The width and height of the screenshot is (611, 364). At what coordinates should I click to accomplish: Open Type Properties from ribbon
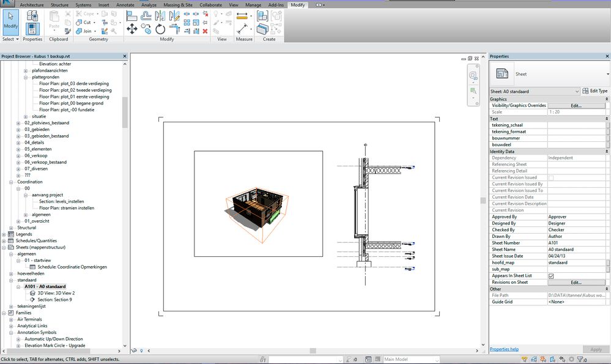(x=32, y=16)
